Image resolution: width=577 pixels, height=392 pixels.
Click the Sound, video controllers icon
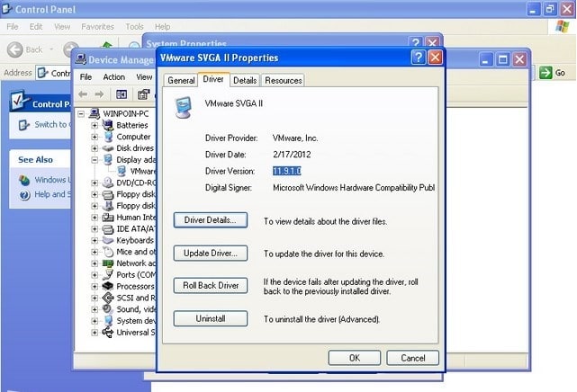(108, 309)
